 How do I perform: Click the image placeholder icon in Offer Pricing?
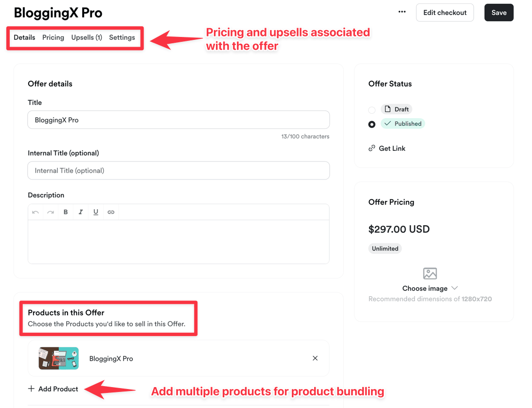(x=430, y=273)
